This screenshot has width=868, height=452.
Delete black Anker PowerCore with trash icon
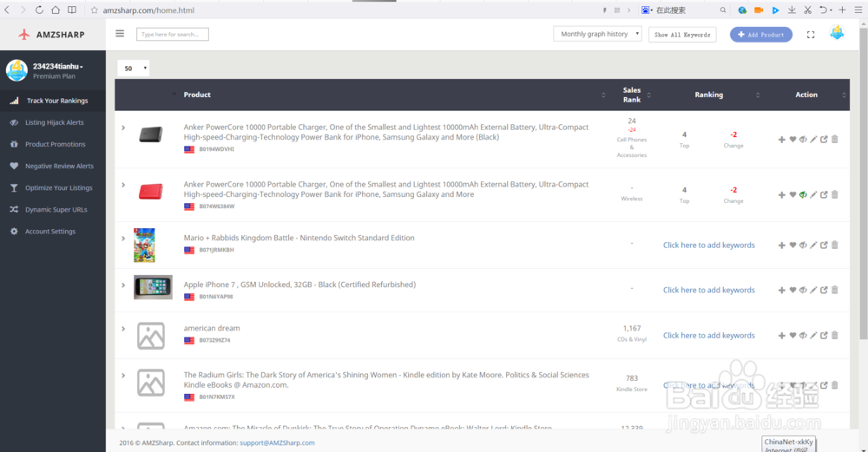pos(835,140)
